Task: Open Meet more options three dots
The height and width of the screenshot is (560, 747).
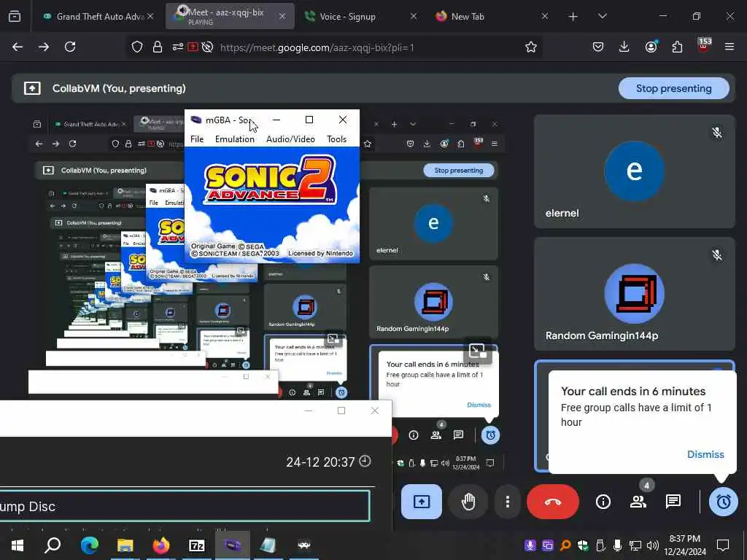Action: [508, 502]
